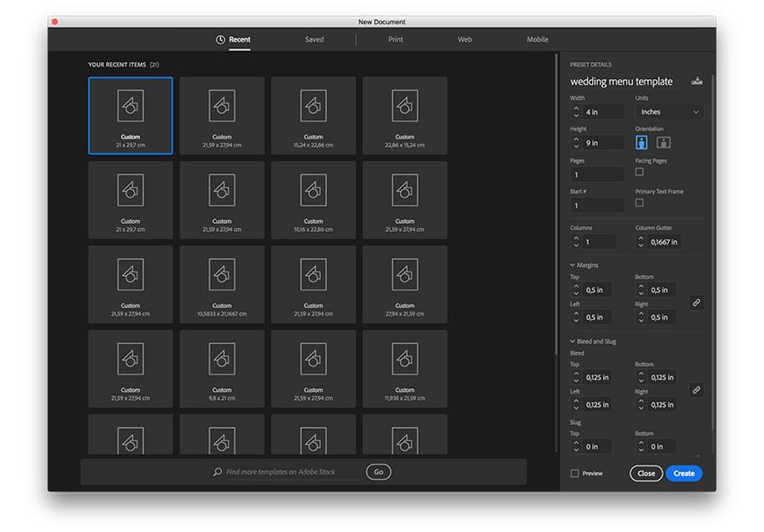This screenshot has height=532, width=764.
Task: Enable the Primary Text Frame checkbox
Action: [x=639, y=203]
